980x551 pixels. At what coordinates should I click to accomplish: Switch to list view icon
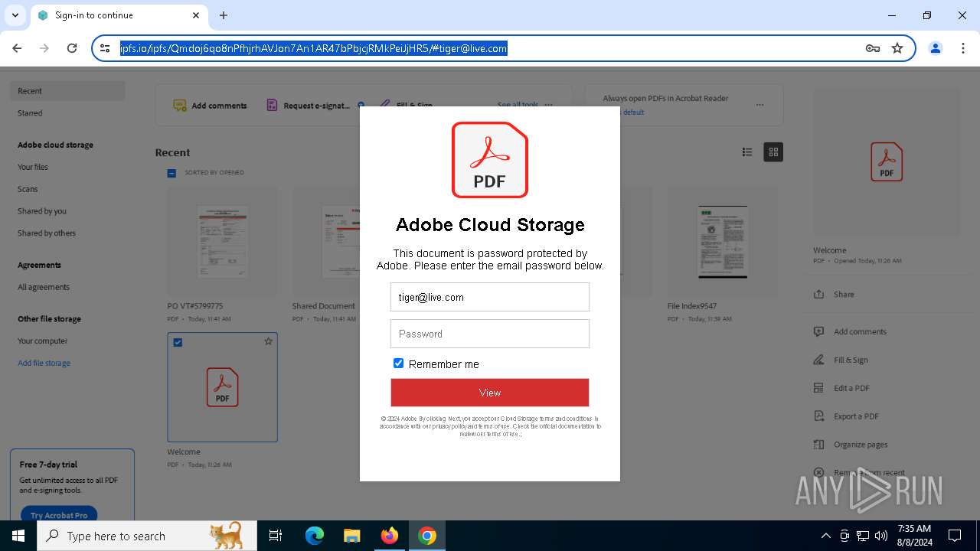pos(747,152)
